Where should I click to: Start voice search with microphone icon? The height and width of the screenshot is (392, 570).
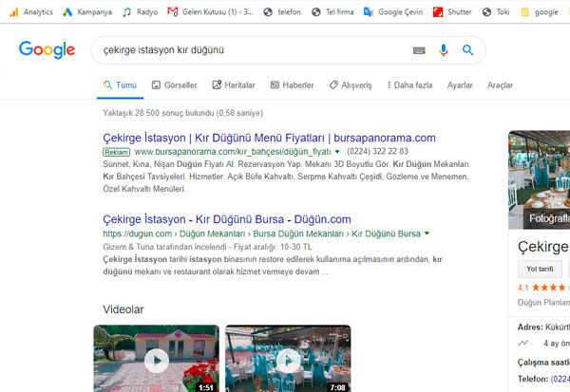point(443,50)
